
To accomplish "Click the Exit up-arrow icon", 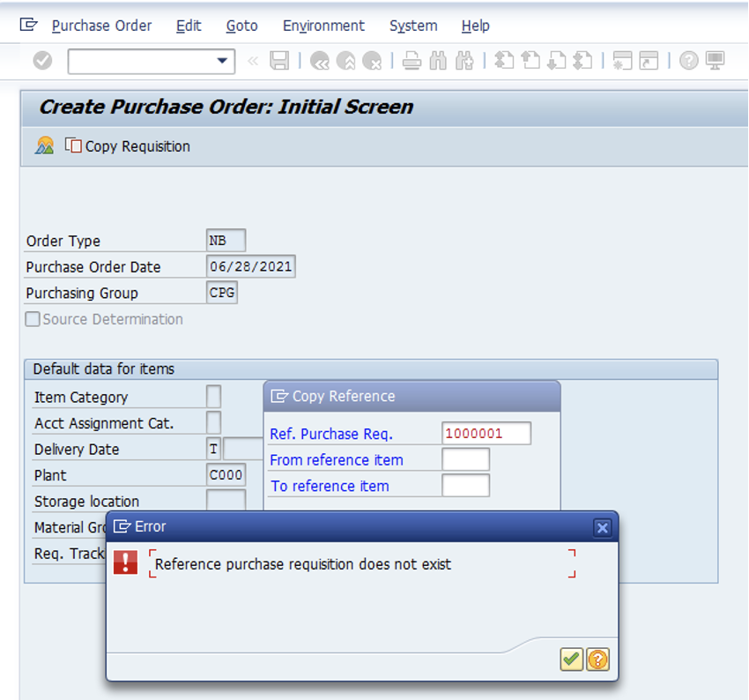I will pos(345,61).
